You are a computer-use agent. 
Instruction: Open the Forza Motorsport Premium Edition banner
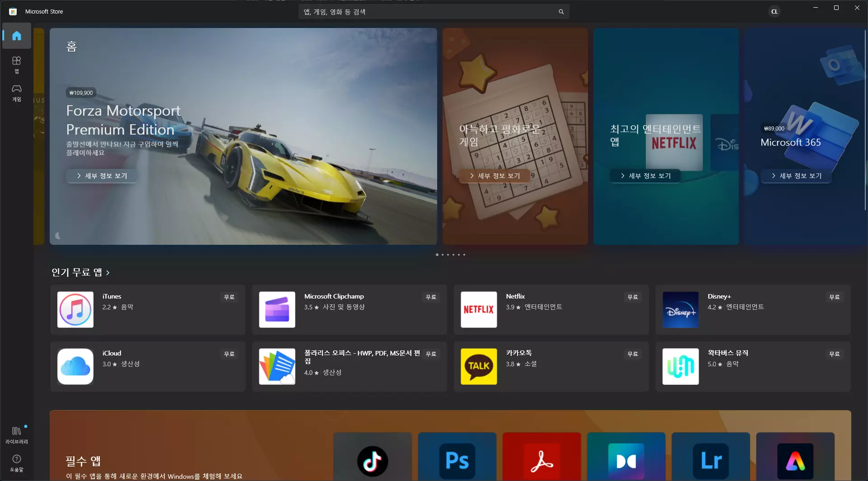[243, 136]
